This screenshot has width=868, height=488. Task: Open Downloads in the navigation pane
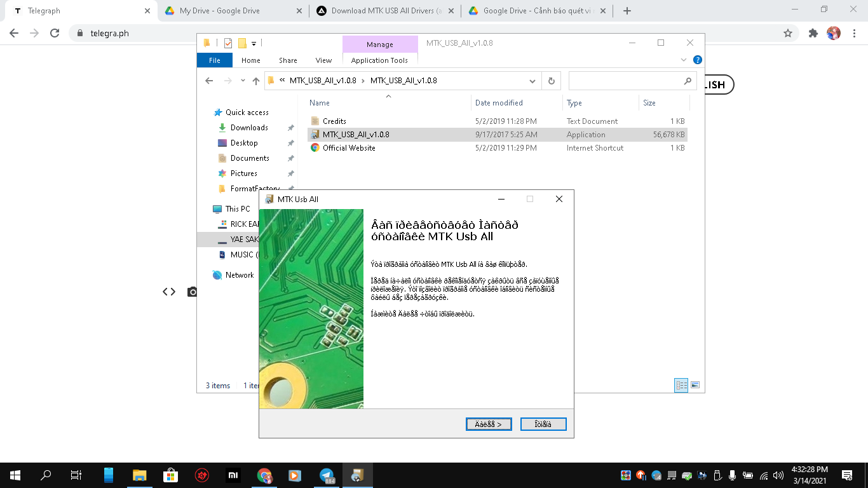(x=249, y=128)
